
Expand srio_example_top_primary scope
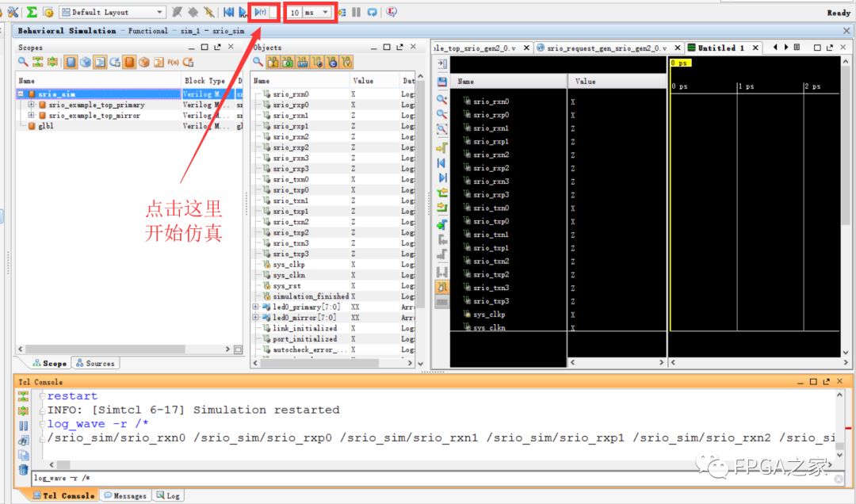pyautogui.click(x=31, y=105)
